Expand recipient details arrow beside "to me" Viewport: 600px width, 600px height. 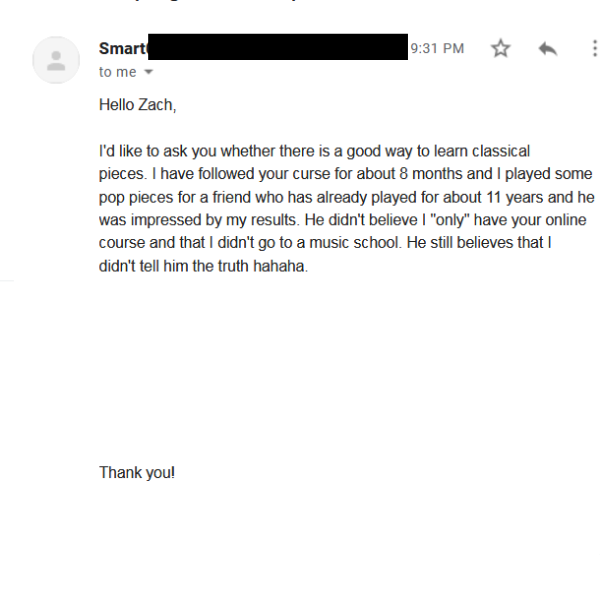149,73
